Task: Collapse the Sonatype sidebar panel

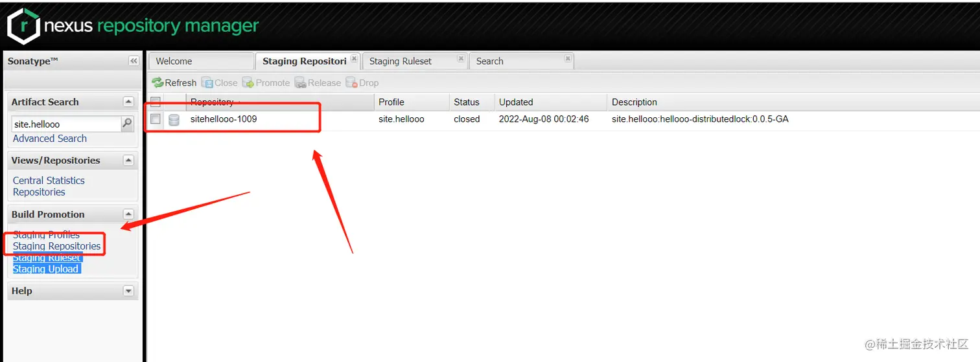Action: click(134, 61)
